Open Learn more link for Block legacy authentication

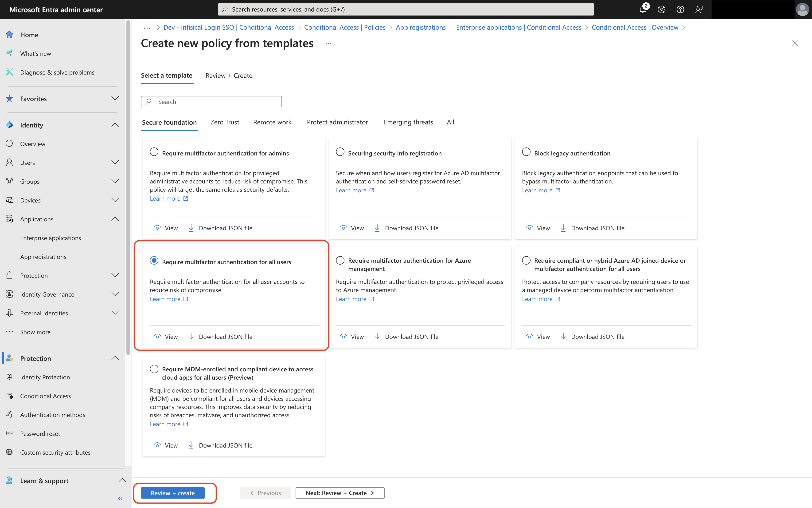[x=541, y=190]
